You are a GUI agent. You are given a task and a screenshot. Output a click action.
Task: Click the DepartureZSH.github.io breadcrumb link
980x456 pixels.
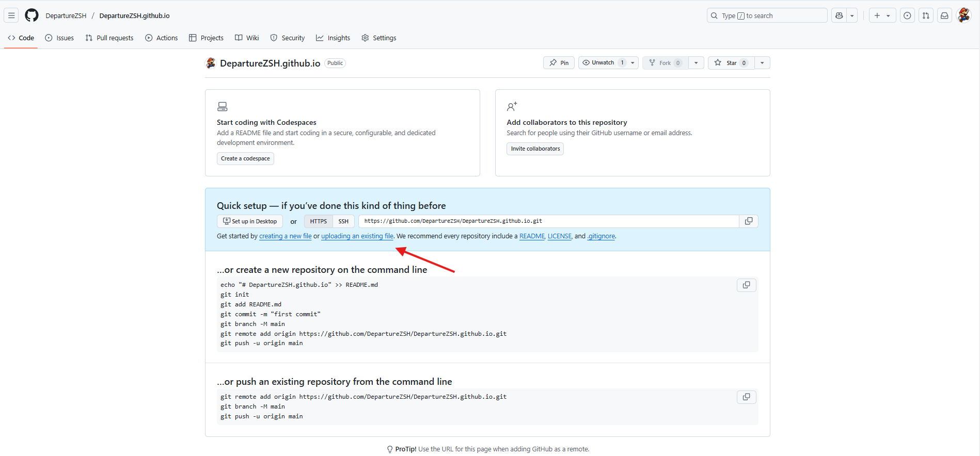(134, 15)
